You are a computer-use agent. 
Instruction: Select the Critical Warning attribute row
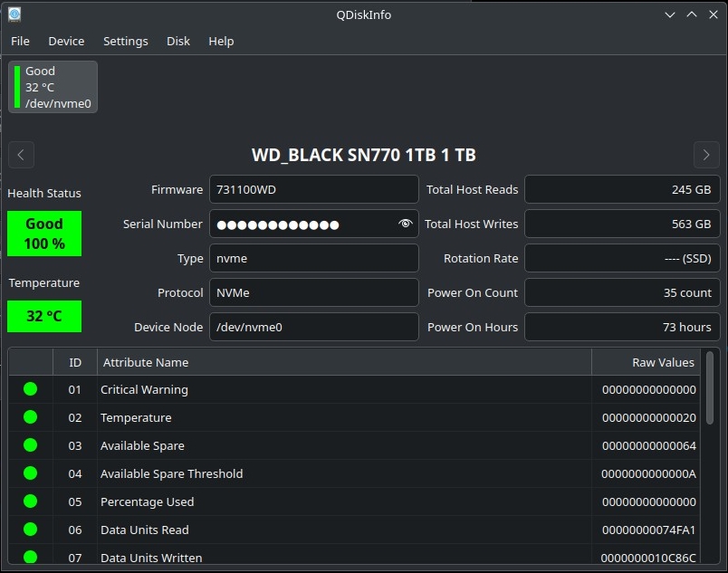coord(355,389)
